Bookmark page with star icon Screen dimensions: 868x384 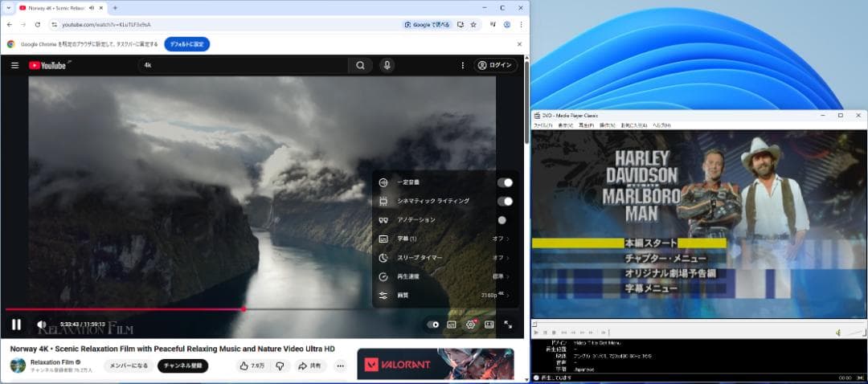point(473,24)
